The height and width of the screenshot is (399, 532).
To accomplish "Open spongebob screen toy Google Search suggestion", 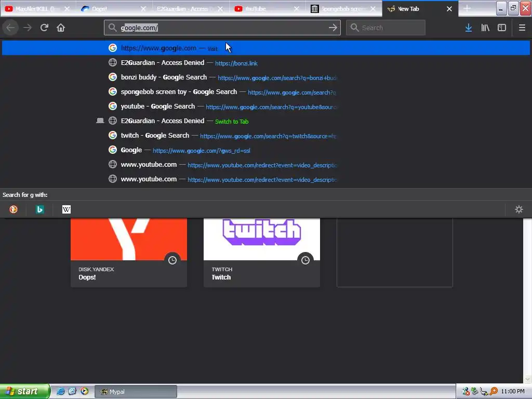I will pyautogui.click(x=266, y=92).
